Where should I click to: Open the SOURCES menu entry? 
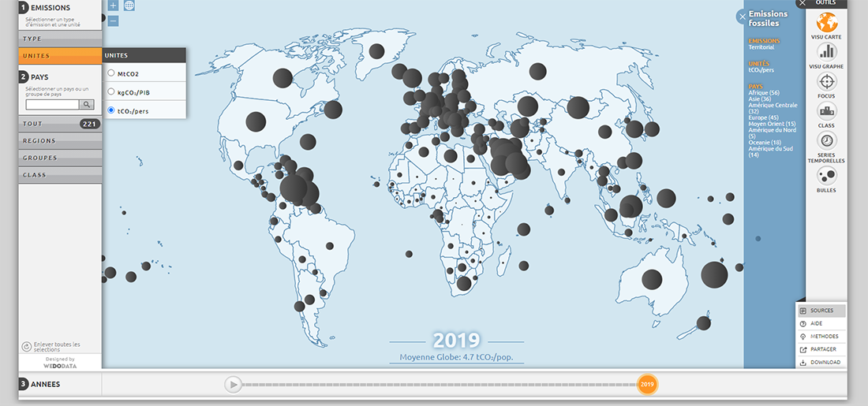pos(821,311)
